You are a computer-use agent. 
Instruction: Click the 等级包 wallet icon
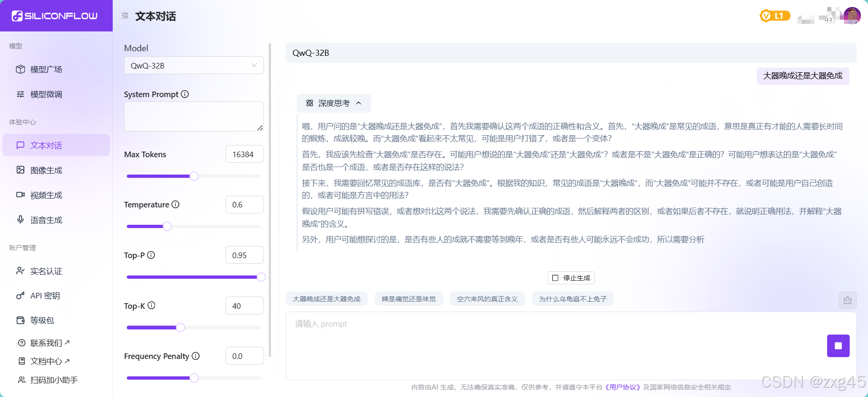[x=20, y=320]
